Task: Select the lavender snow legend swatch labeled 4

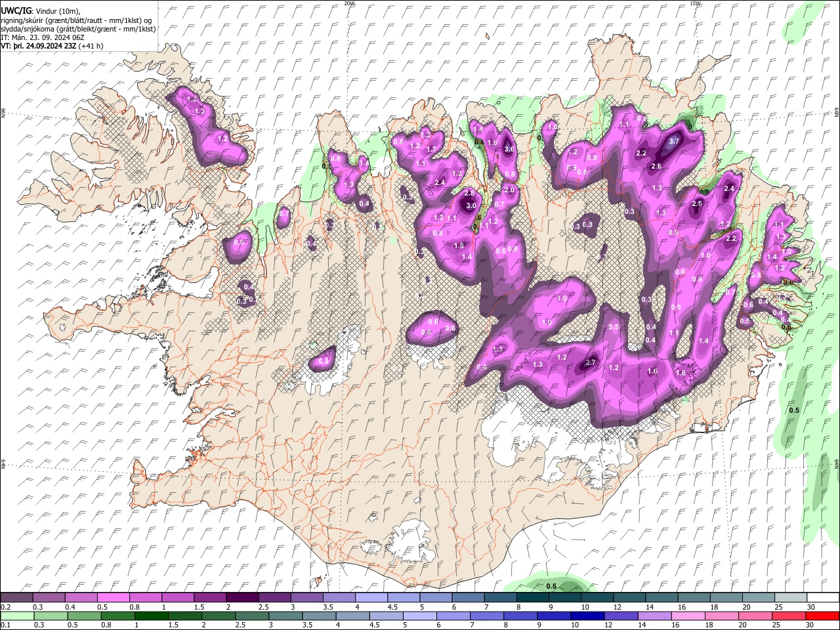Action: (x=371, y=597)
